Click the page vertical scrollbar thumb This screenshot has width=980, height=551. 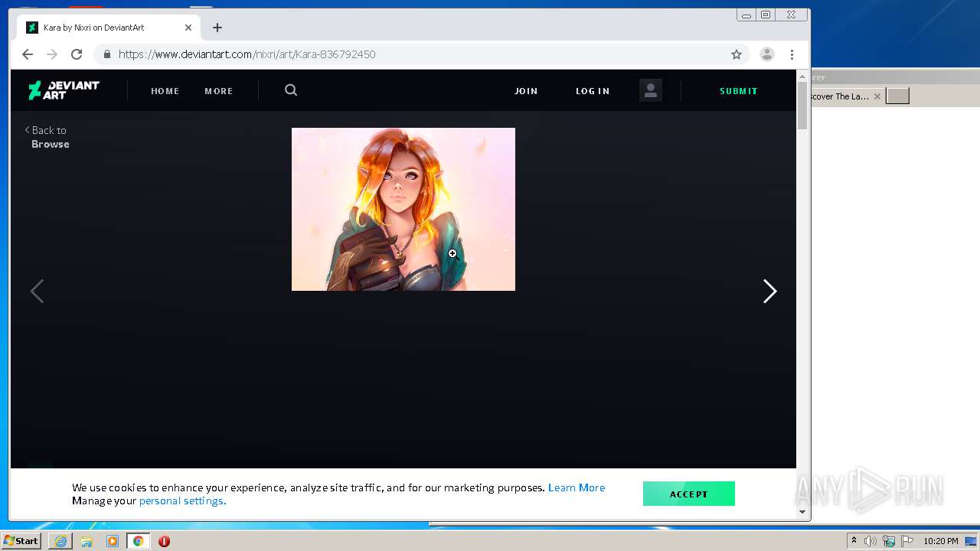802,106
